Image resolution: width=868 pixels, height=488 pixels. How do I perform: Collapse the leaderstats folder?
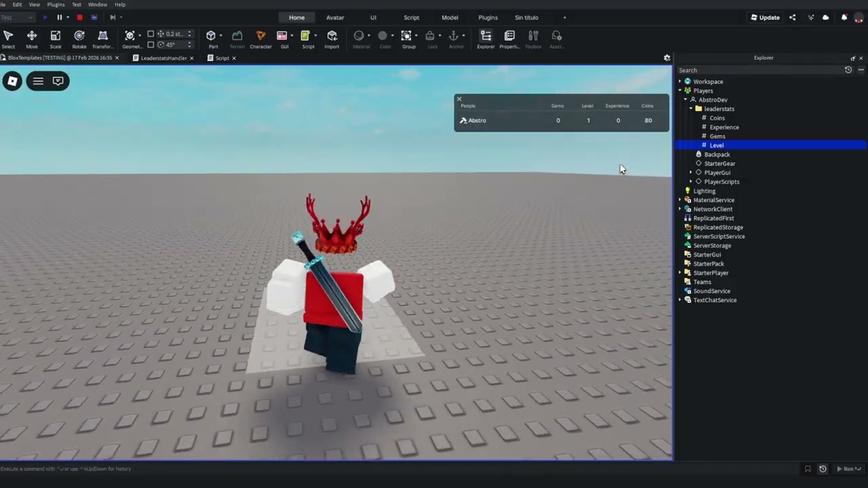[x=690, y=109]
